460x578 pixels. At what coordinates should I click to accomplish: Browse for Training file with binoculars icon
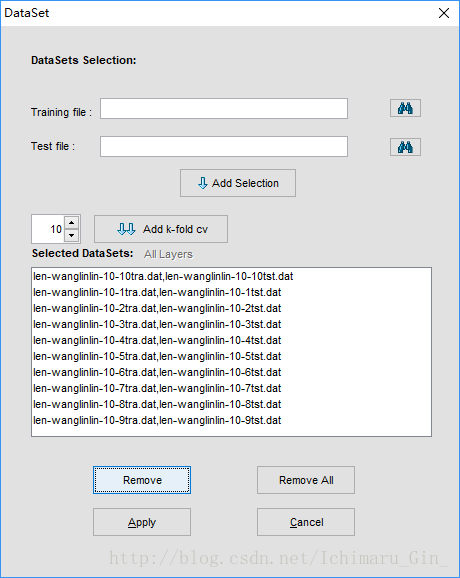[405, 108]
